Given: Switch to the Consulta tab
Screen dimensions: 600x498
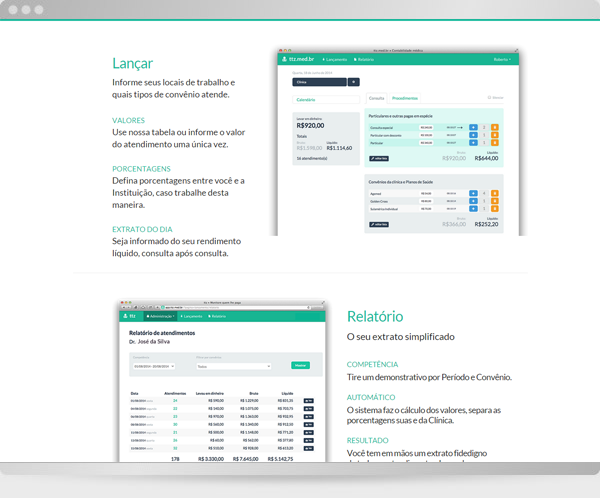Looking at the screenshot, I should click(377, 98).
